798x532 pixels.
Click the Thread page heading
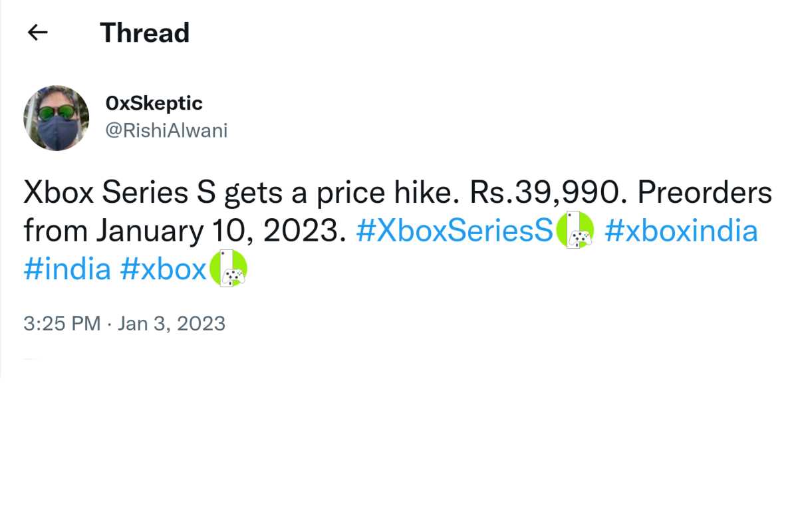tap(144, 33)
